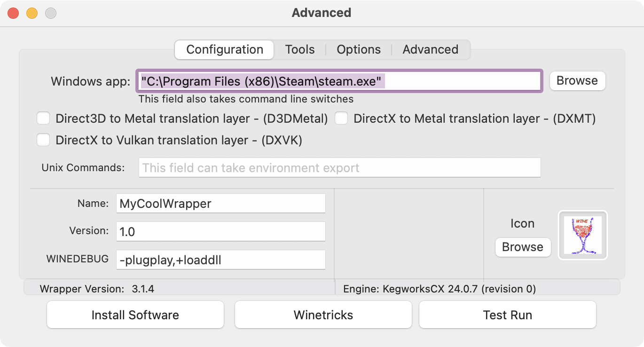The image size is (644, 347).
Task: Click the Install Software button
Action: 135,315
